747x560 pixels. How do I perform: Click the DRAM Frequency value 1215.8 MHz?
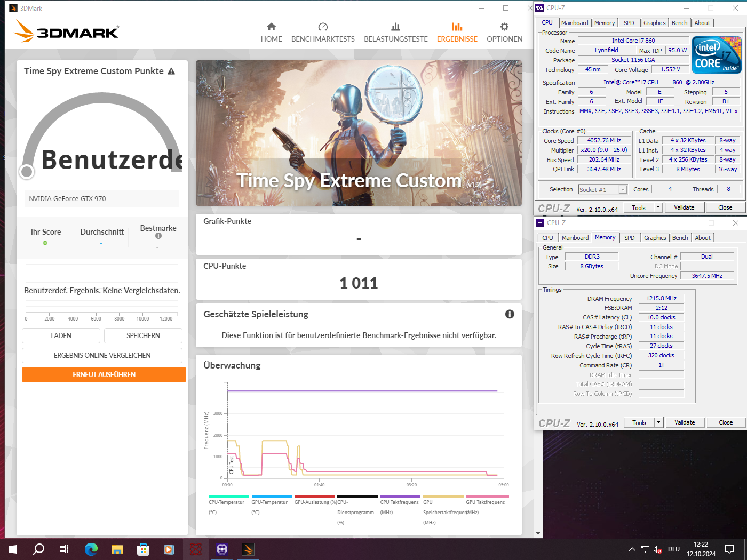tap(661, 298)
